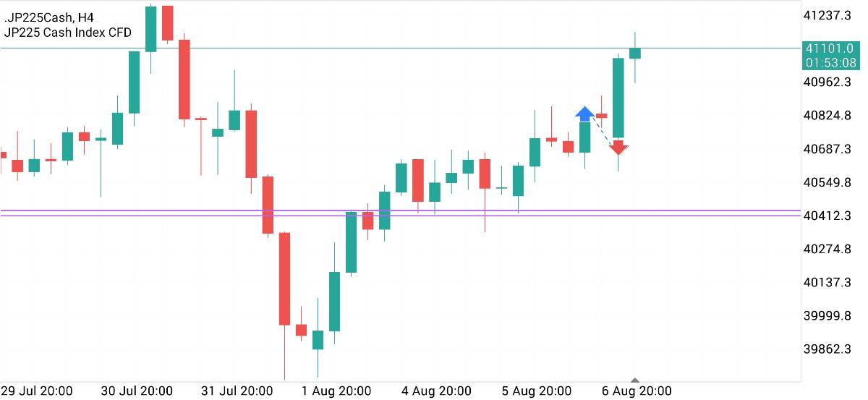Click the 4 Aug 20:00 time label

pos(437,391)
